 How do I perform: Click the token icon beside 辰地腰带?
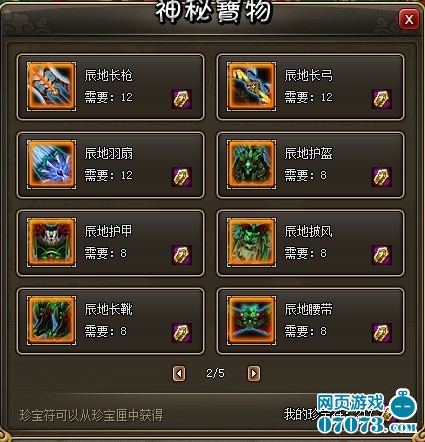tap(382, 333)
